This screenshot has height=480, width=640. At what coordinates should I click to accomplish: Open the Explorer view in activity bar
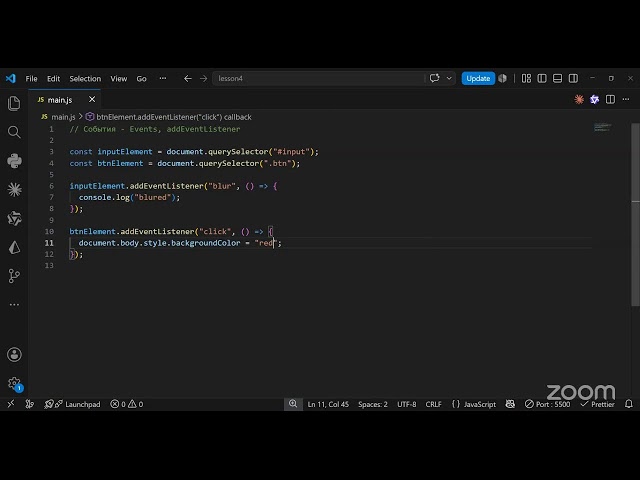pos(14,103)
